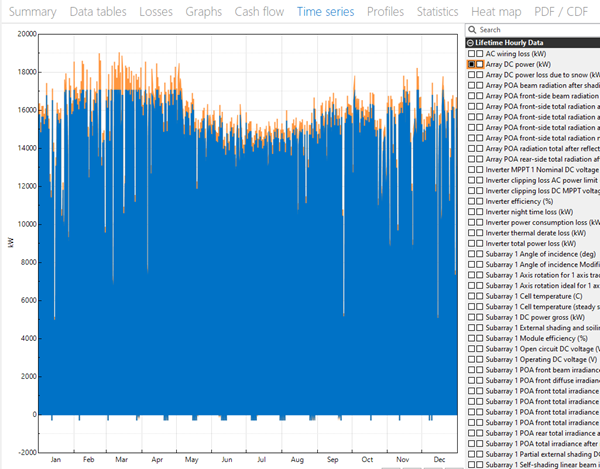The image size is (600, 469).
Task: Check left Inverter thermal derate loss checkbox
Action: pyautogui.click(x=471, y=233)
